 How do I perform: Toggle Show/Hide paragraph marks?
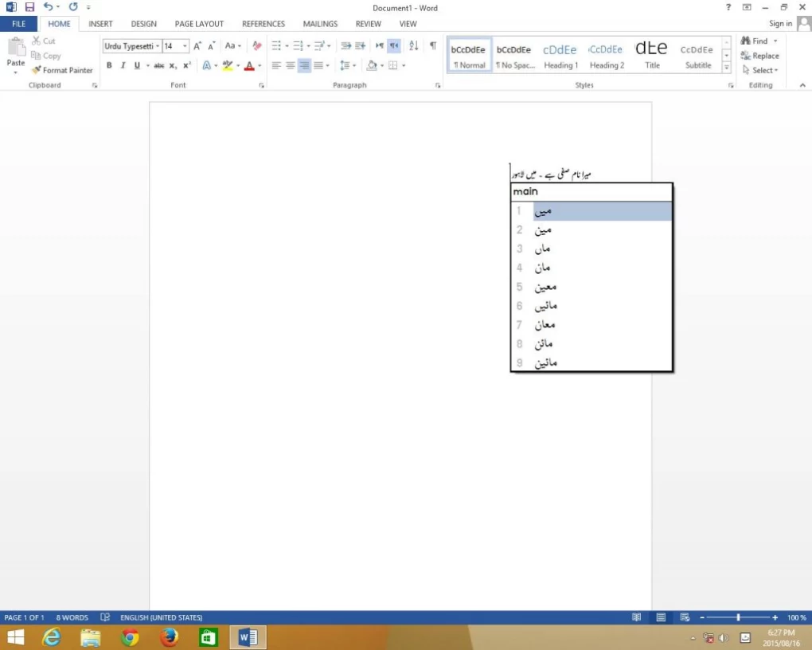click(432, 45)
